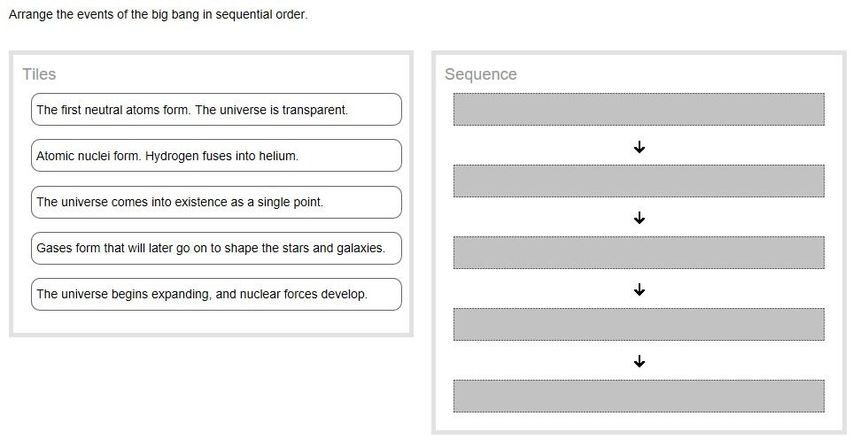Select the 'first neutral atoms form' tile
The image size is (868, 447).
(216, 110)
